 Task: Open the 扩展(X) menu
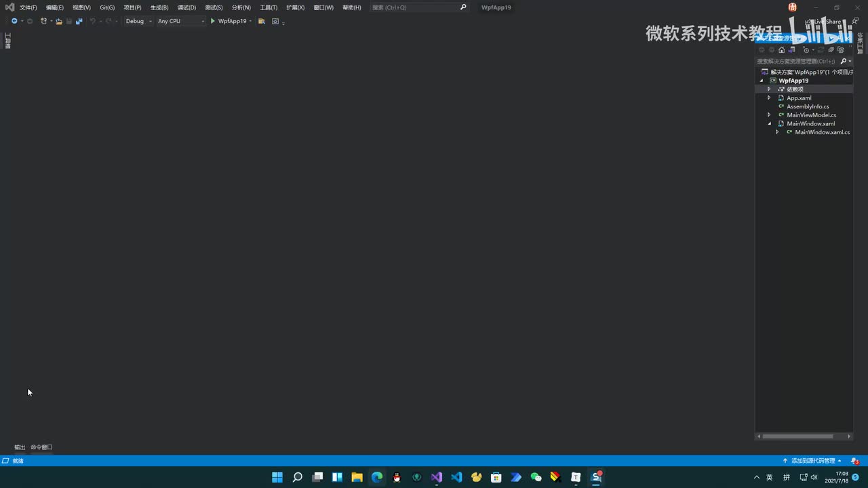(x=296, y=7)
